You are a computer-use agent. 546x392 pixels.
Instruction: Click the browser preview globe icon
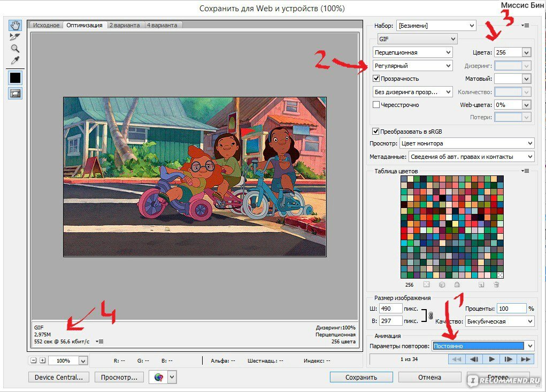[x=159, y=377]
